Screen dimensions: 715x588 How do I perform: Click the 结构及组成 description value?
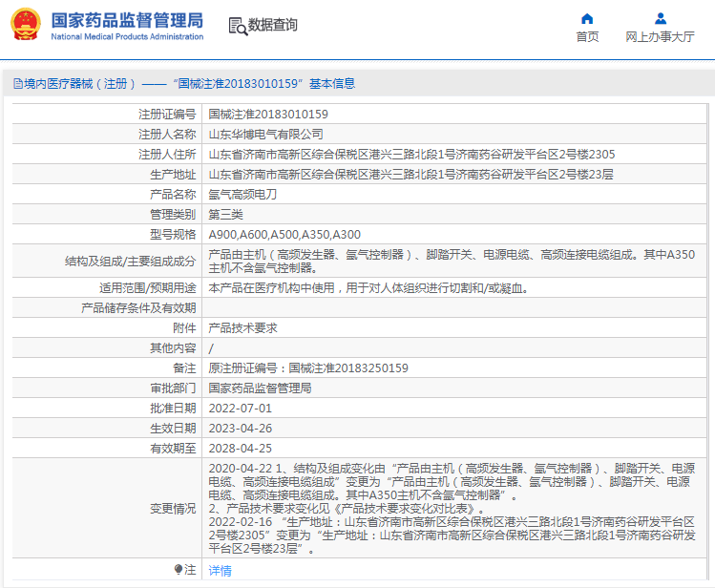[452, 262]
